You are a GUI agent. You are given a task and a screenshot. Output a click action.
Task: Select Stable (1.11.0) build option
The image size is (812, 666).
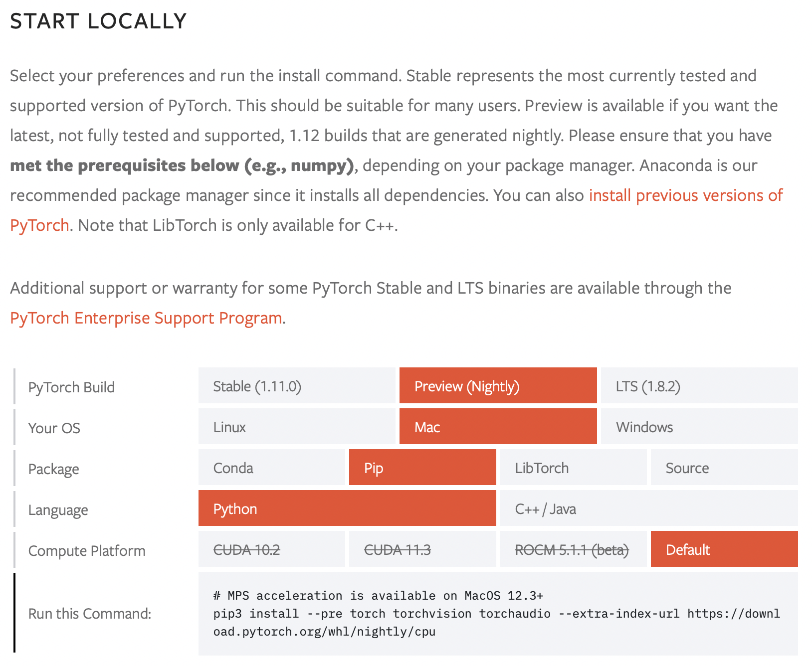(x=297, y=386)
